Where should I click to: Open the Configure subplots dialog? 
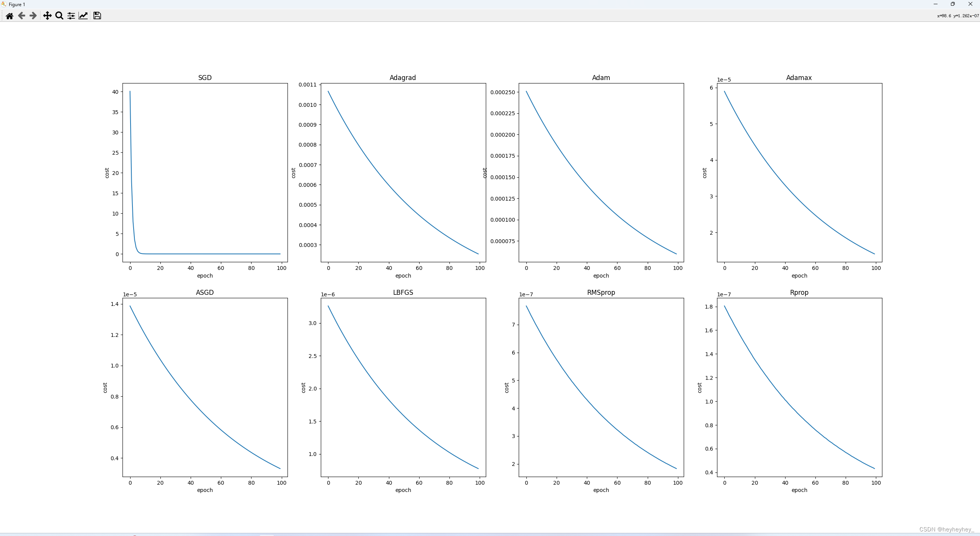(71, 16)
